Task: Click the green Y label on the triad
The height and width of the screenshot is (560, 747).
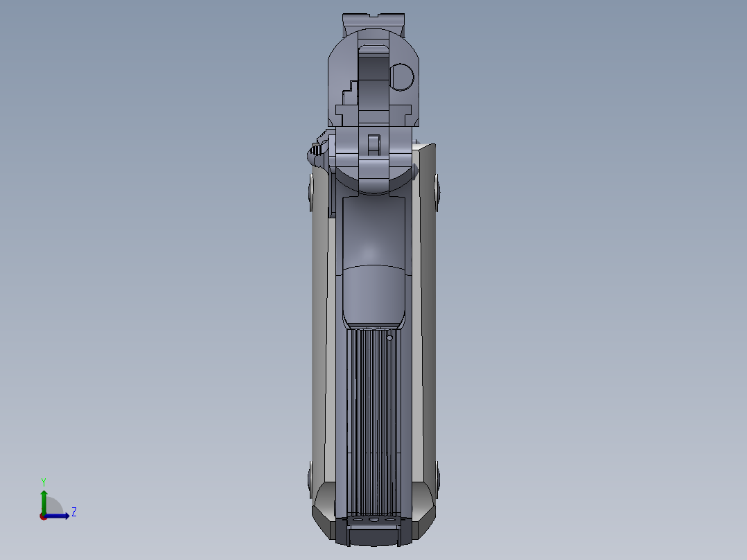Action: [44, 481]
